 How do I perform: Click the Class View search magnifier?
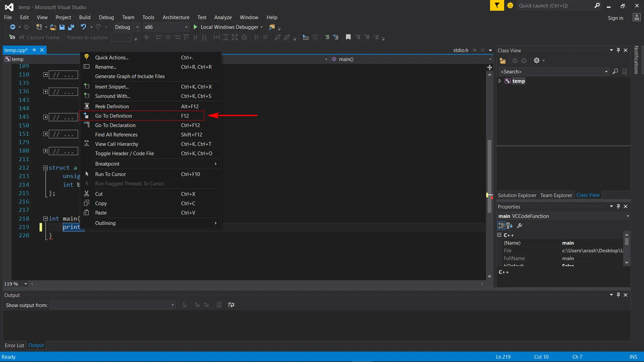[x=615, y=71]
